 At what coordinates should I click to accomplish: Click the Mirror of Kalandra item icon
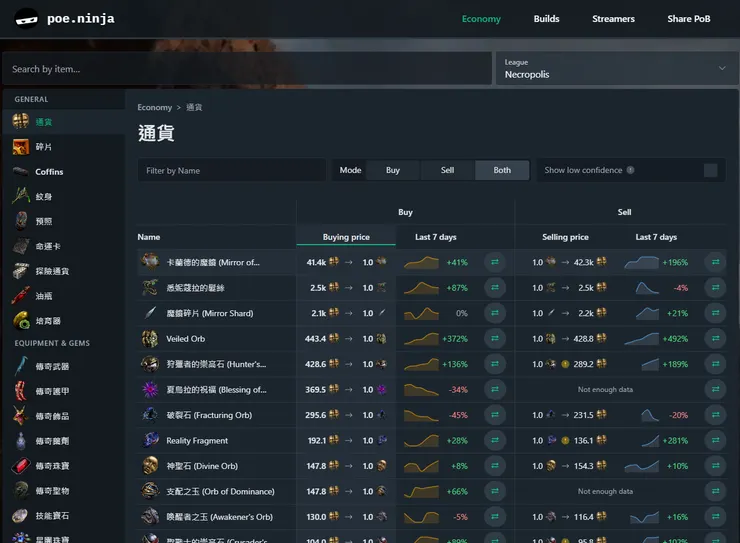pyautogui.click(x=150, y=262)
